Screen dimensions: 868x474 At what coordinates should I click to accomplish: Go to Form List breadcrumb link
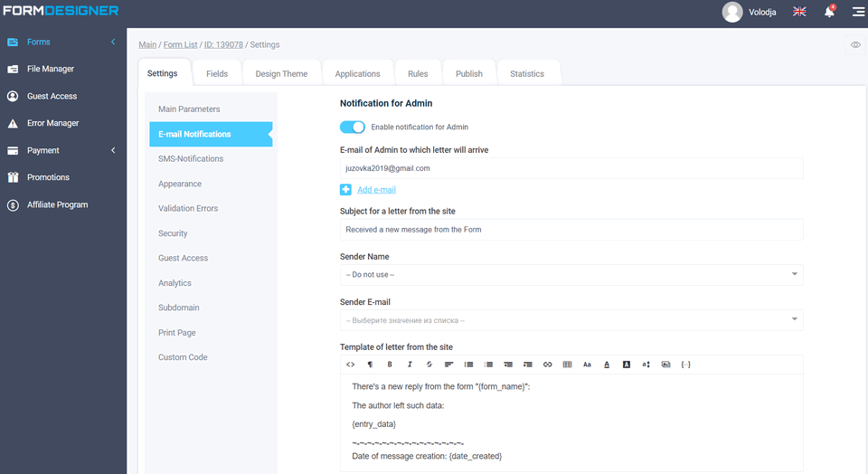(x=181, y=44)
